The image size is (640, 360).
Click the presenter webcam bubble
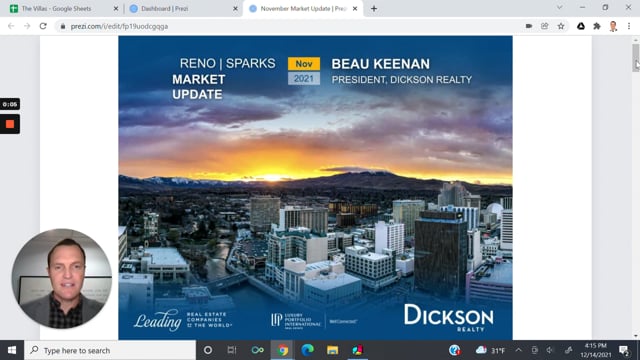62,278
